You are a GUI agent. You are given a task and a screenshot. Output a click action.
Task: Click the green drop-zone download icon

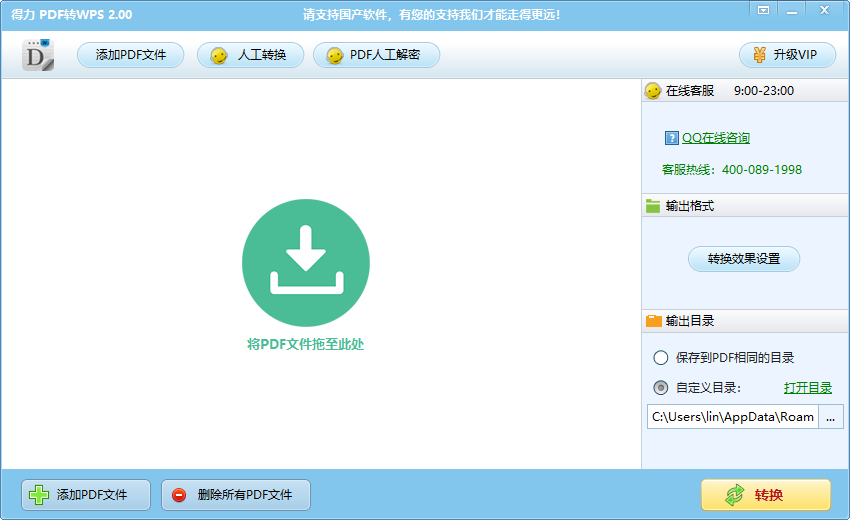[306, 263]
